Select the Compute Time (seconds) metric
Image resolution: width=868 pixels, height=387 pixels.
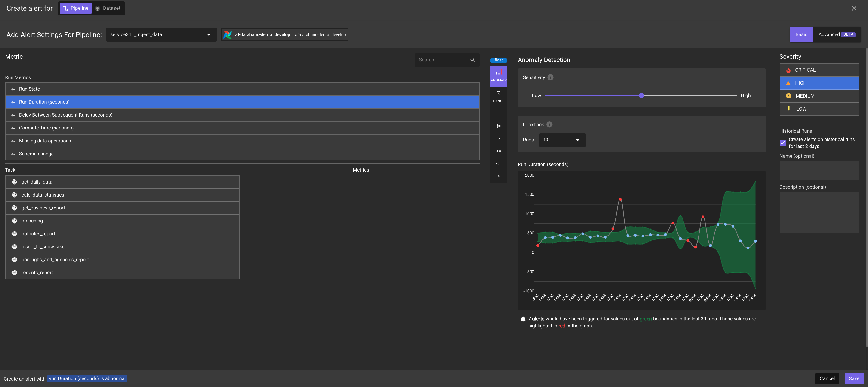[x=46, y=128]
